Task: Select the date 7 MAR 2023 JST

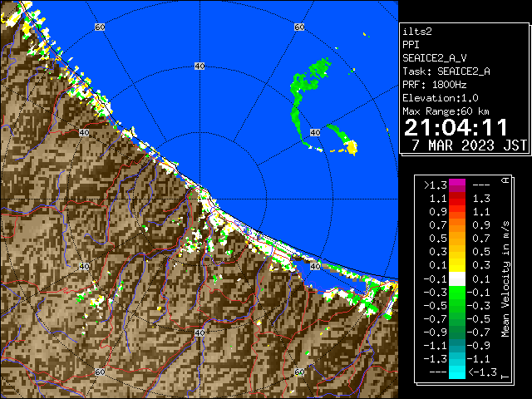Action: pyautogui.click(x=469, y=145)
